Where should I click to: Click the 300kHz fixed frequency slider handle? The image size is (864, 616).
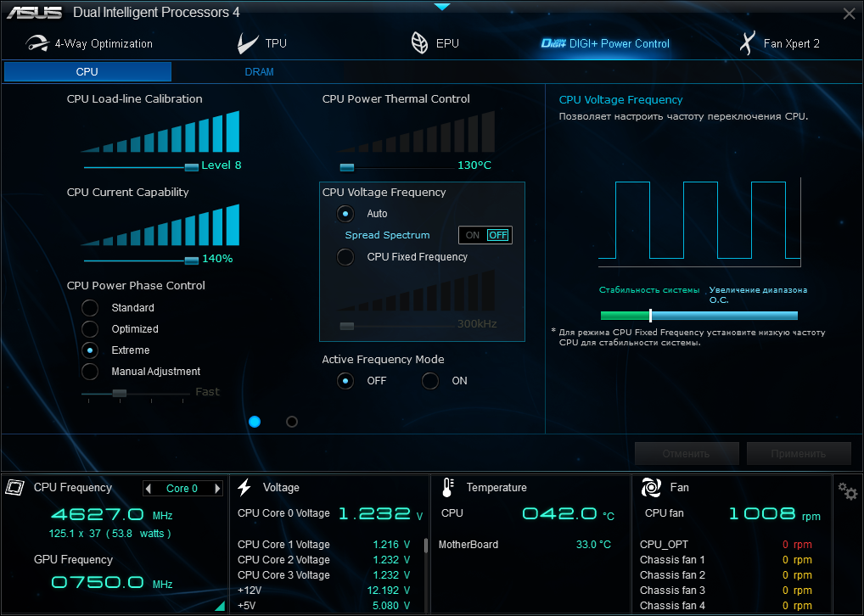(347, 326)
